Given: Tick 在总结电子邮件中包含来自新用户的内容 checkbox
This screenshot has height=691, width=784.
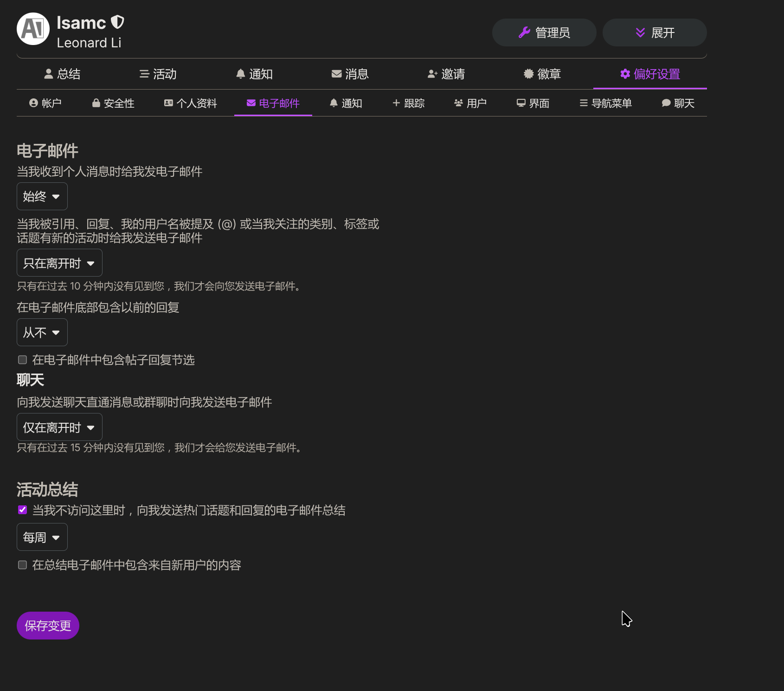Looking at the screenshot, I should [22, 565].
